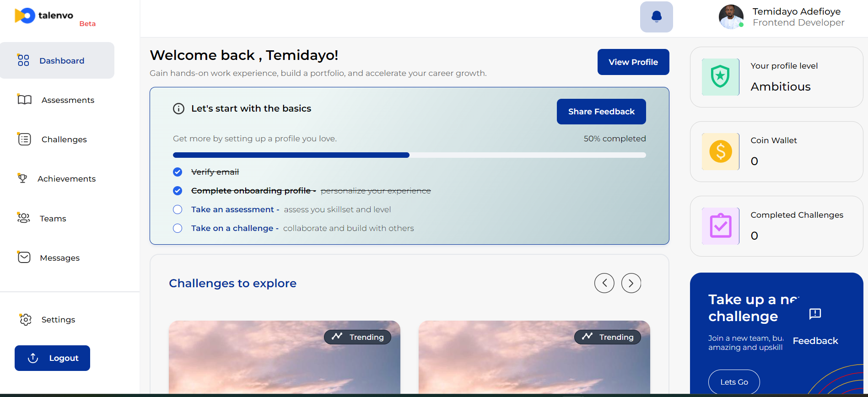Click the Achievements trophy icon

coord(22,178)
